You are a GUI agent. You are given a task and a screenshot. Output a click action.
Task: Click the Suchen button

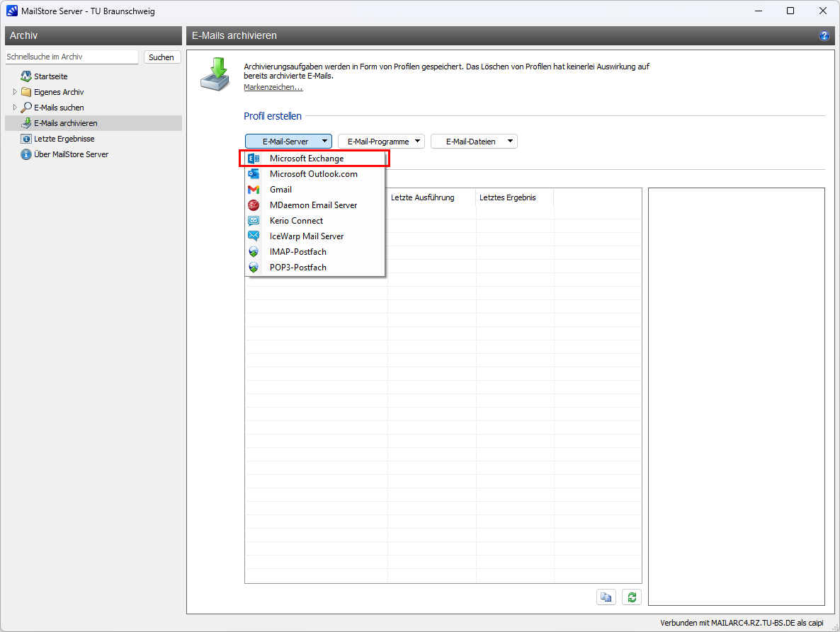pos(161,57)
